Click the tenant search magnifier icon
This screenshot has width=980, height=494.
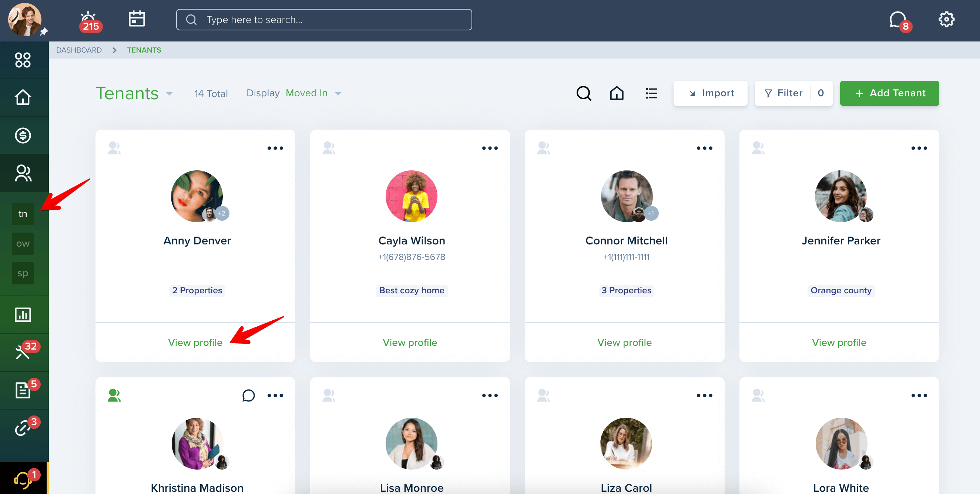584,93
